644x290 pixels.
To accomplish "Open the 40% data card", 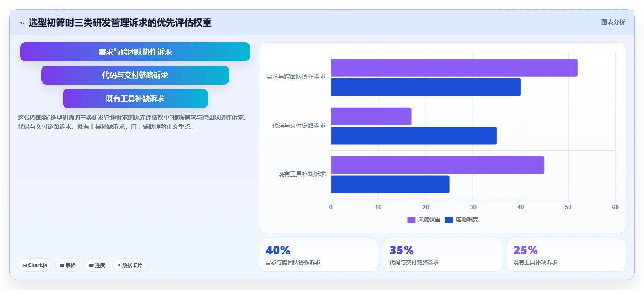I will pyautogui.click(x=318, y=255).
